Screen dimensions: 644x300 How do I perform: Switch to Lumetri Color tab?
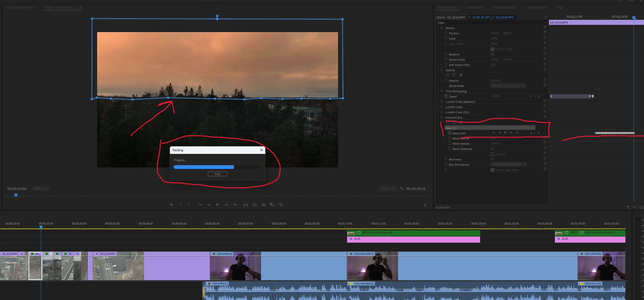click(x=474, y=8)
